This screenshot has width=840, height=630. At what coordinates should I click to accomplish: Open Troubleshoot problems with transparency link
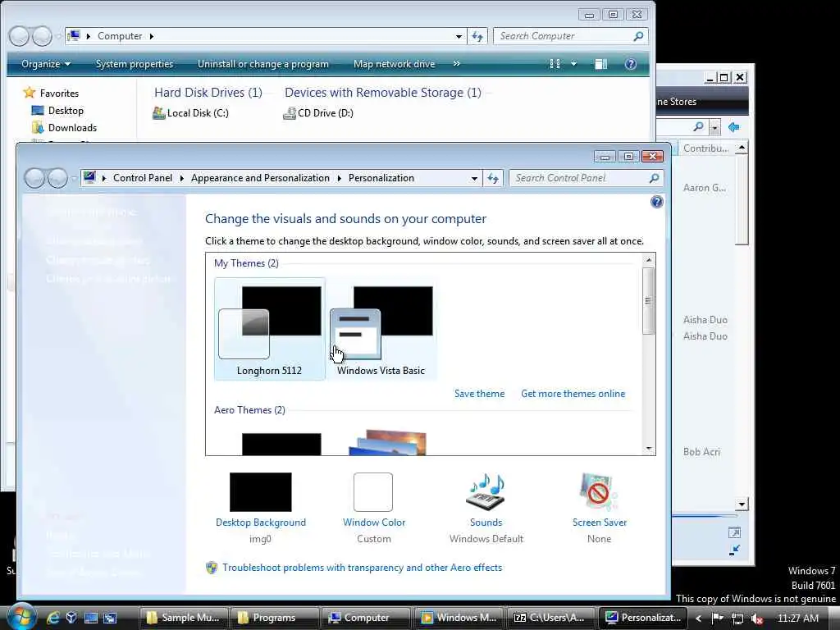362,568
